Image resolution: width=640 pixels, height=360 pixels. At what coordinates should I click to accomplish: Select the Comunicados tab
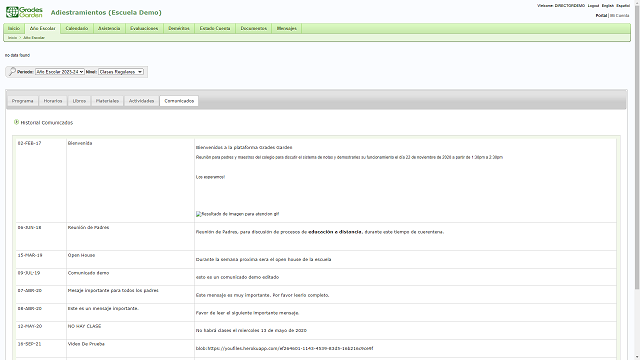(179, 101)
